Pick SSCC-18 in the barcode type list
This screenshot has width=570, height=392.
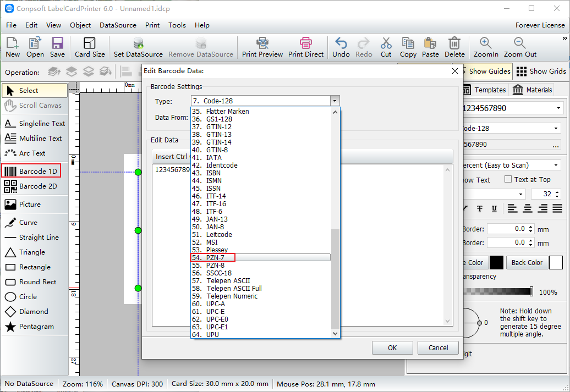tap(261, 273)
